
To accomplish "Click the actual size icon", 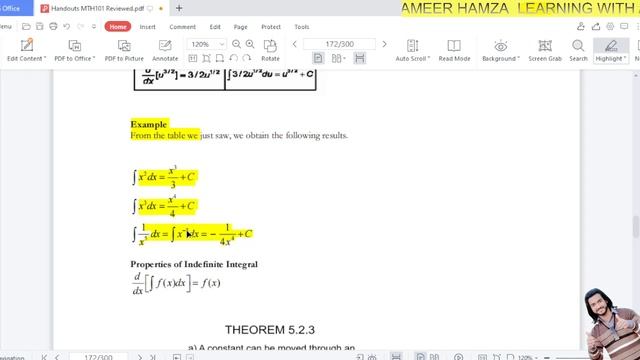I will pos(193,58).
